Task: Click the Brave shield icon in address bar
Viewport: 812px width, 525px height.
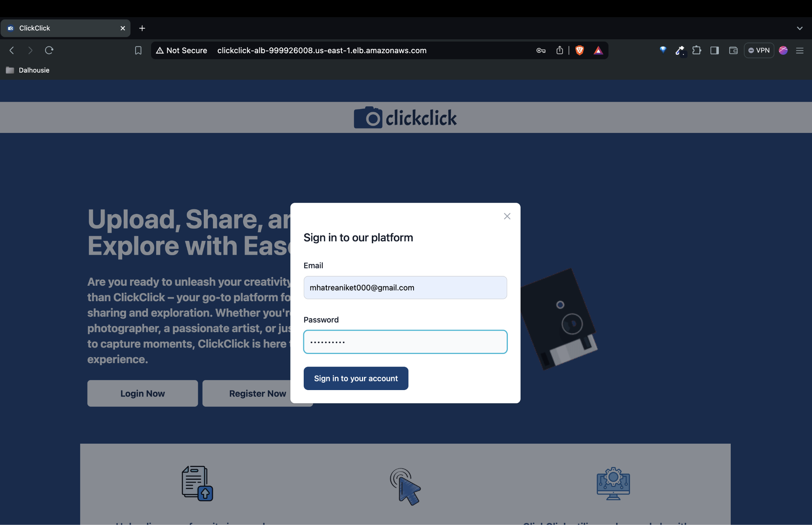Action: pos(580,50)
